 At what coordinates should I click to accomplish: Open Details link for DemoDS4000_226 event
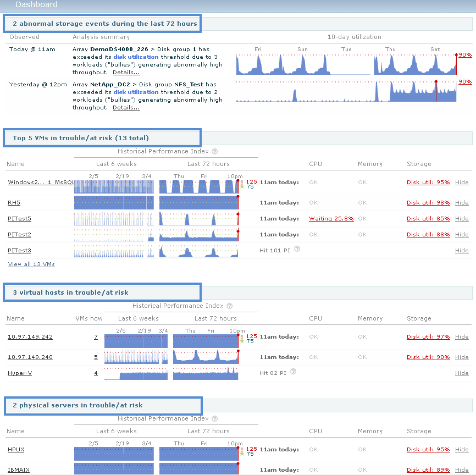tap(126, 72)
